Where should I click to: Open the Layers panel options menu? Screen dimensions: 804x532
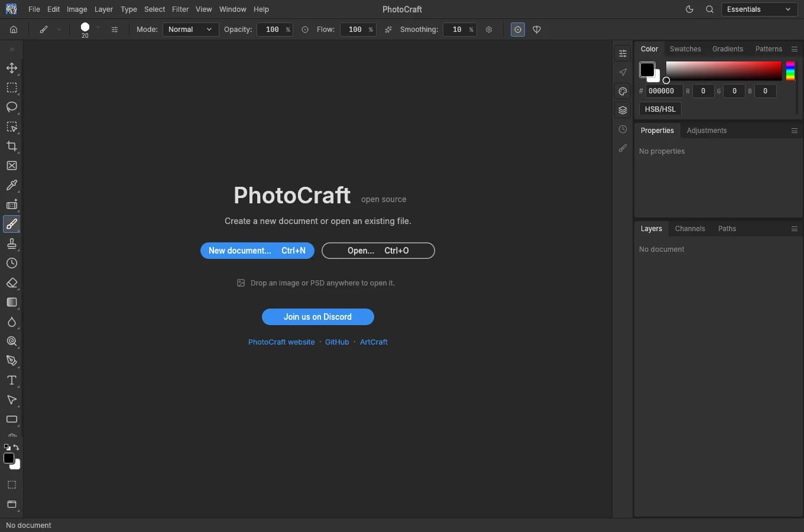(795, 229)
